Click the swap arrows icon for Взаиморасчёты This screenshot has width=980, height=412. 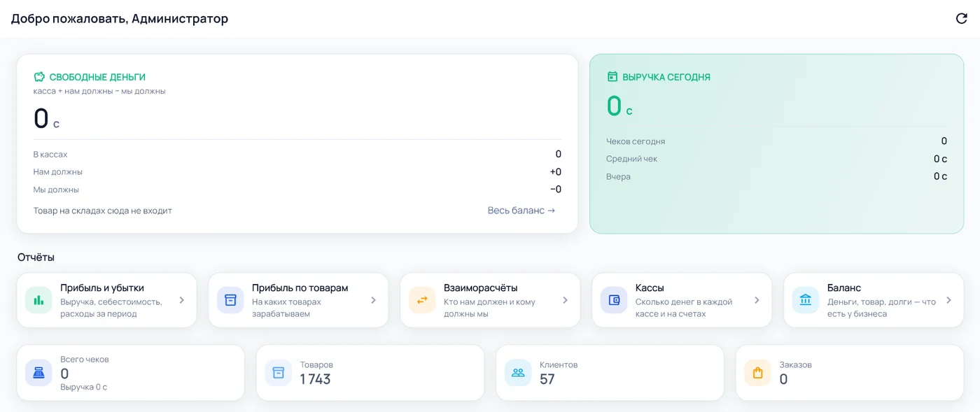[422, 300]
